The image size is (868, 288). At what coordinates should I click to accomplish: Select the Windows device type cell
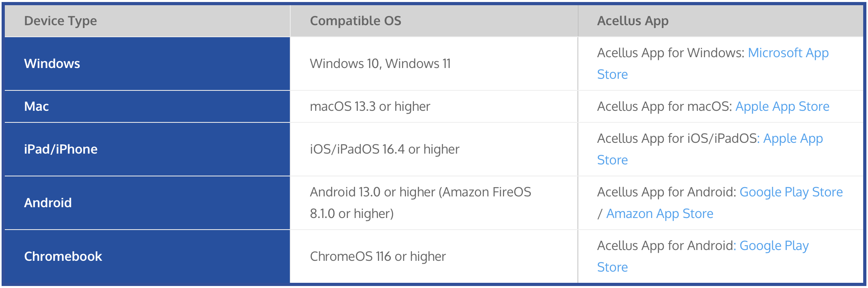(x=52, y=64)
